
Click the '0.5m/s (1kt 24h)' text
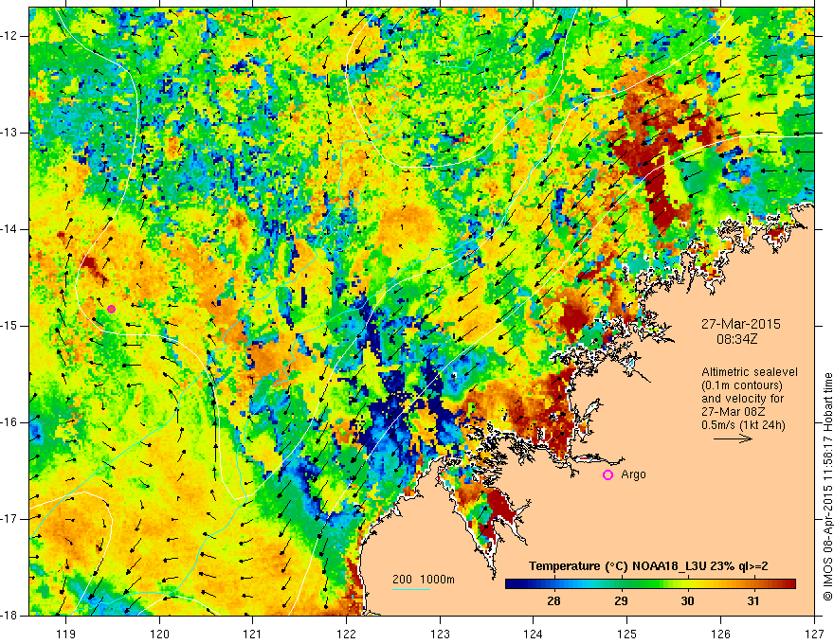(743, 425)
